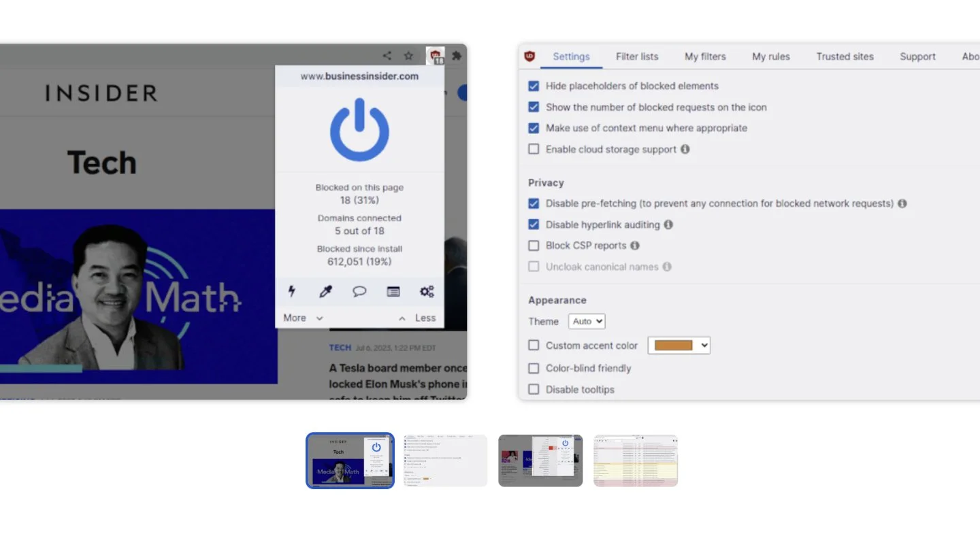Viewport: 980px width, 551px height.
Task: Open the Trusted sites tab
Action: pos(845,56)
